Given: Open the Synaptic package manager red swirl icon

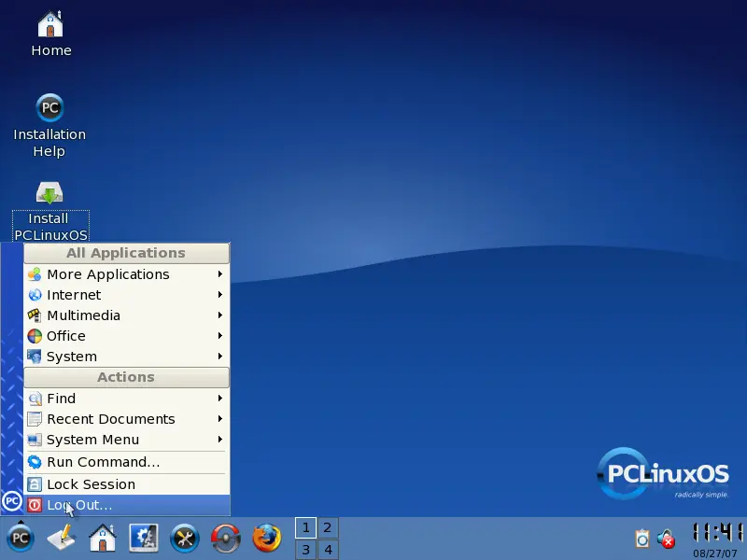Looking at the screenshot, I should (226, 539).
